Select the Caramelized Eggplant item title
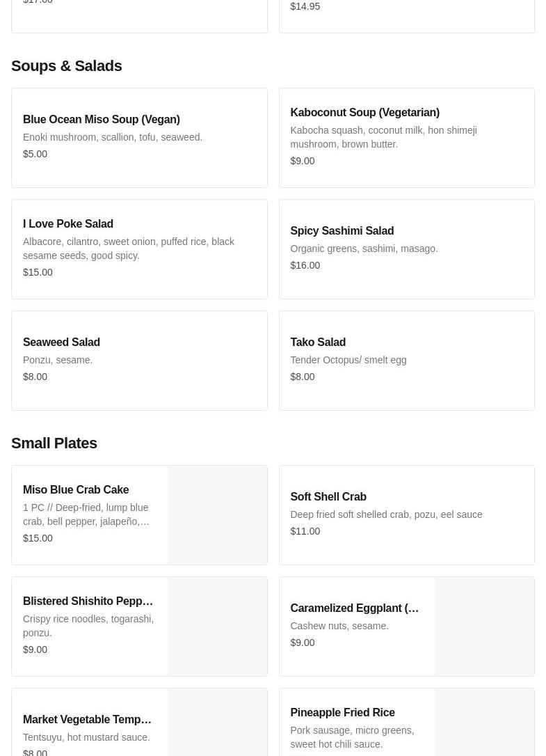This screenshot has height=756, width=546. 354,608
